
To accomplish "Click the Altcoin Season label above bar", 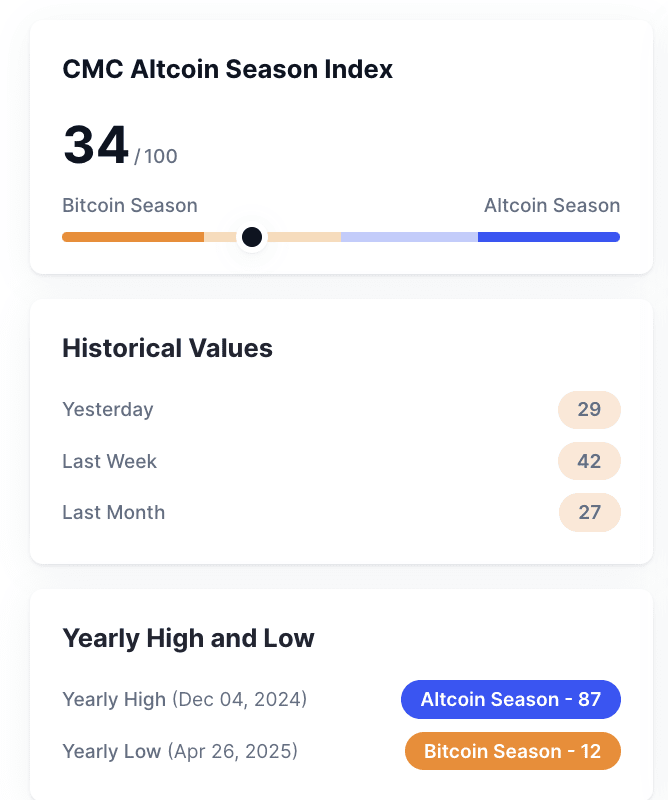I will pyautogui.click(x=552, y=205).
